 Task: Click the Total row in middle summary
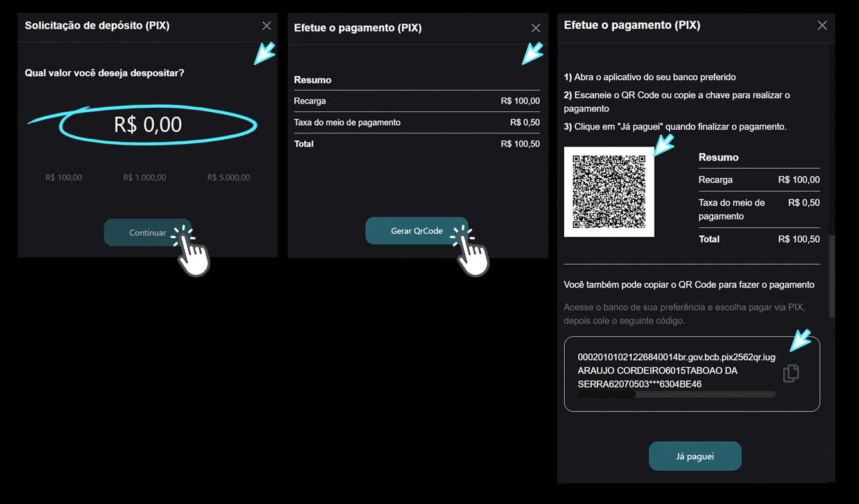(x=417, y=144)
